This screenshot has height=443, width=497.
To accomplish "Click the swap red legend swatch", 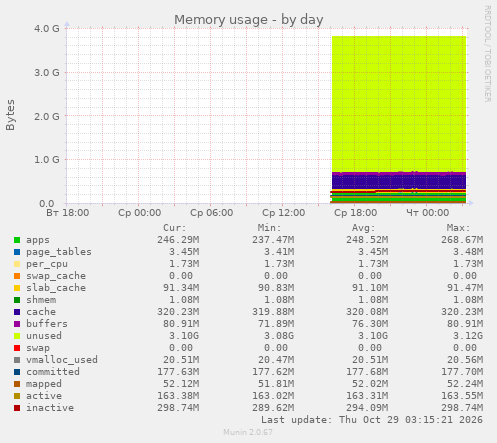I will tap(17, 348).
